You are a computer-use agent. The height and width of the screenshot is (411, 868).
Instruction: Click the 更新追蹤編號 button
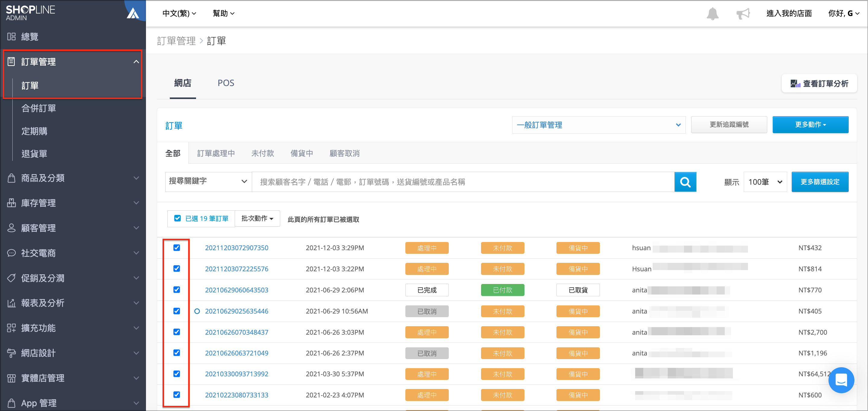click(x=729, y=125)
